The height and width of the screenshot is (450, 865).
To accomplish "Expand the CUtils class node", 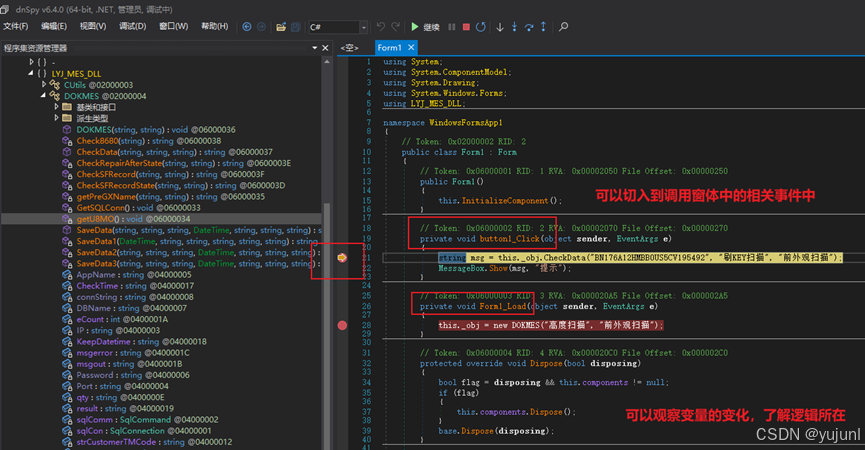I will pos(44,84).
